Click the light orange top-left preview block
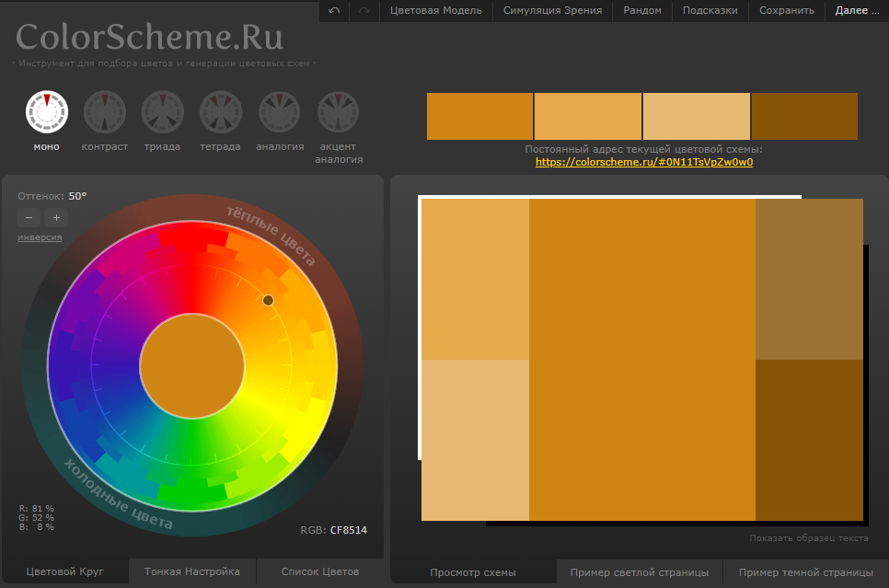Screen dimensions: 889x588 pos(475,279)
